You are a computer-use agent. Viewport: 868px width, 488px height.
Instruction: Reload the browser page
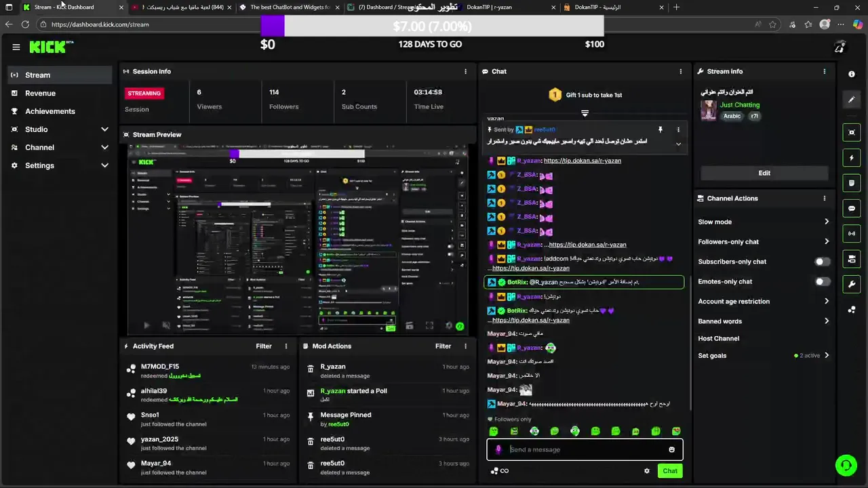[x=25, y=24]
